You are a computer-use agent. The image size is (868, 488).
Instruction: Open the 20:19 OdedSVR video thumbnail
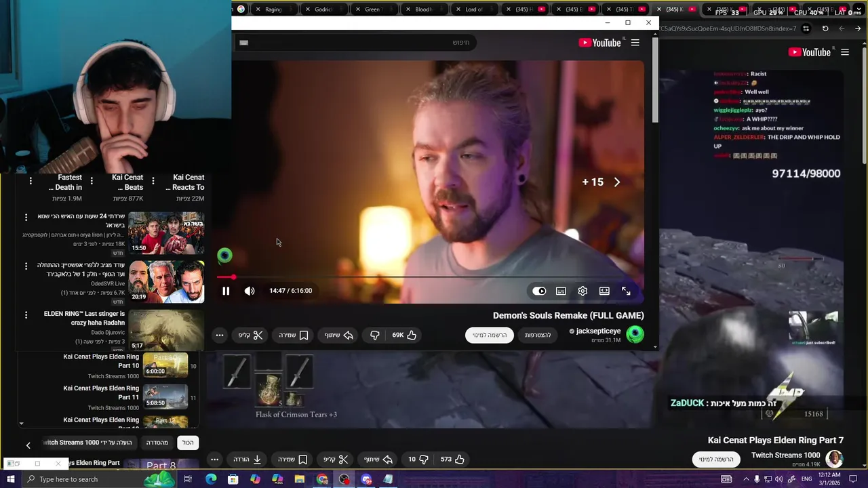click(166, 281)
